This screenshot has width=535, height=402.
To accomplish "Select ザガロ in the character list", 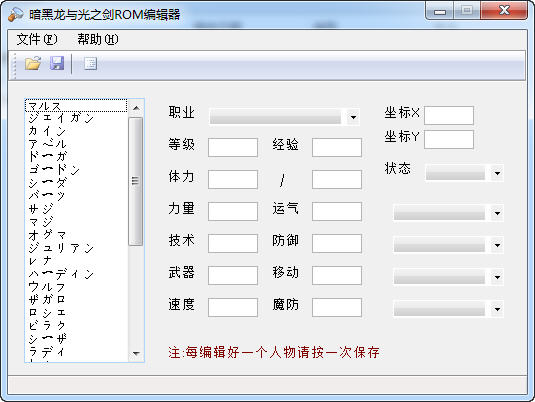I will point(76,300).
